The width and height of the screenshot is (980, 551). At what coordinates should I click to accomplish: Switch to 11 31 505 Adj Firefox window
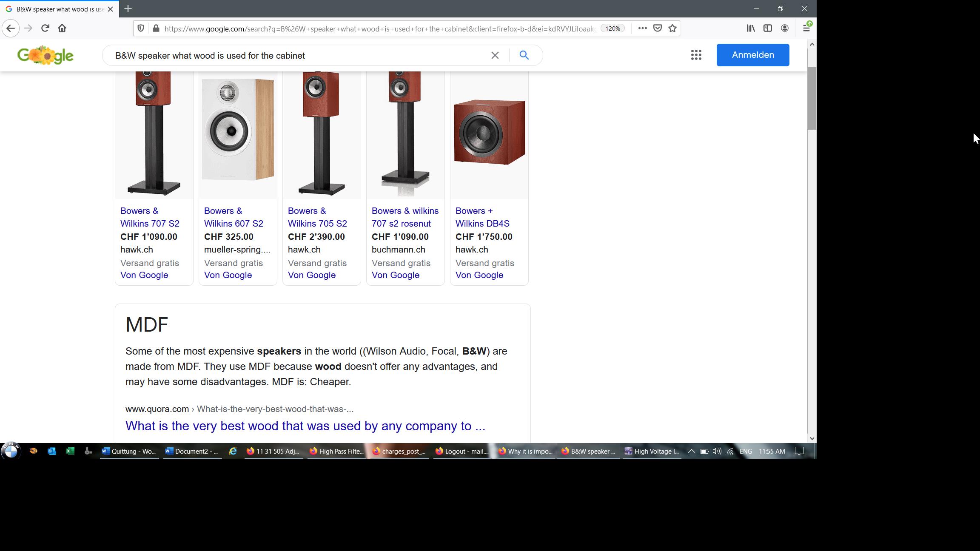pyautogui.click(x=273, y=451)
